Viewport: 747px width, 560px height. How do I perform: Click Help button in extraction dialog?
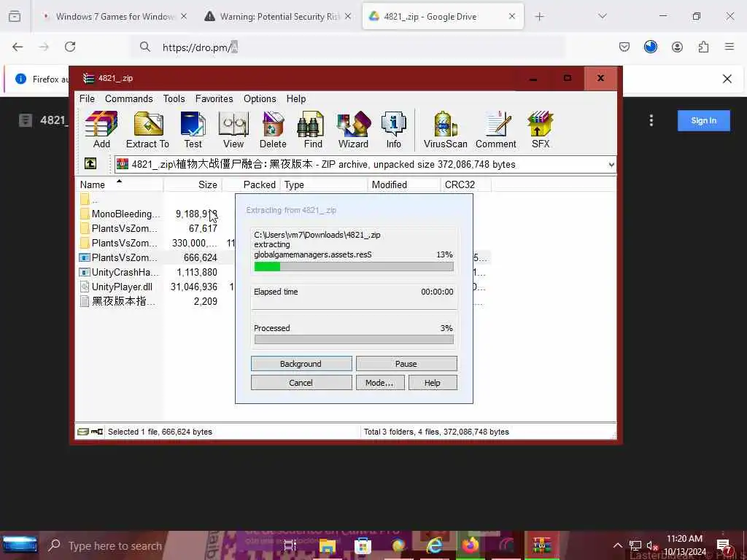[x=433, y=383]
